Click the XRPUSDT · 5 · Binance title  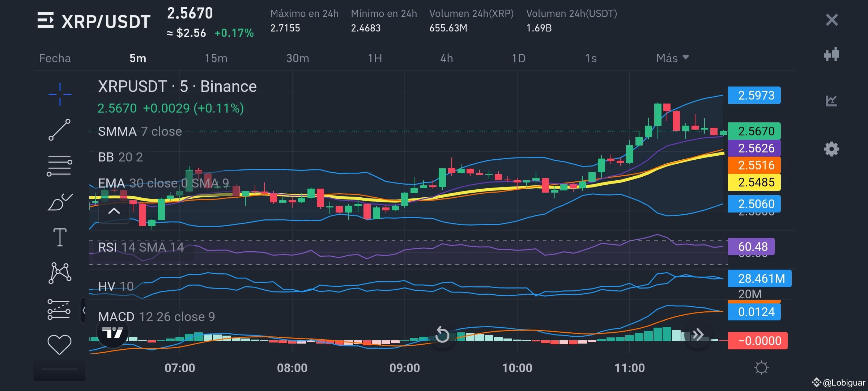(177, 87)
